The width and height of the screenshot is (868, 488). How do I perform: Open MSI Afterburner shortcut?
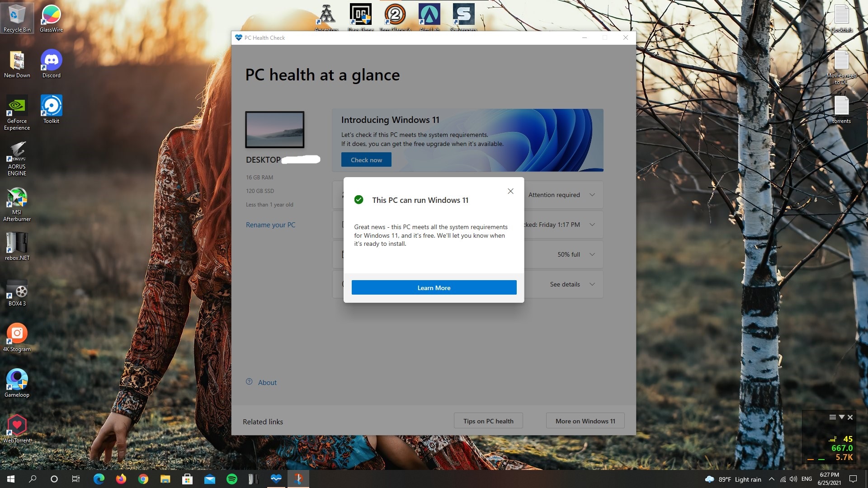coord(17,204)
